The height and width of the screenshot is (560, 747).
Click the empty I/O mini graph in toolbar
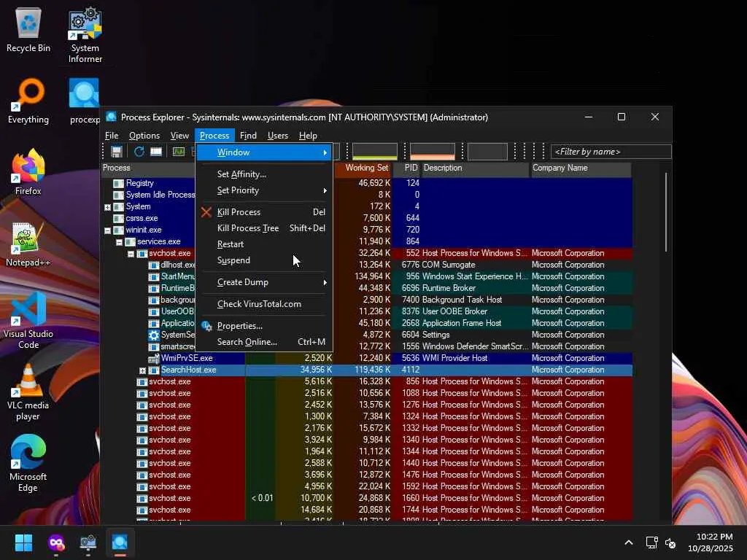[487, 152]
